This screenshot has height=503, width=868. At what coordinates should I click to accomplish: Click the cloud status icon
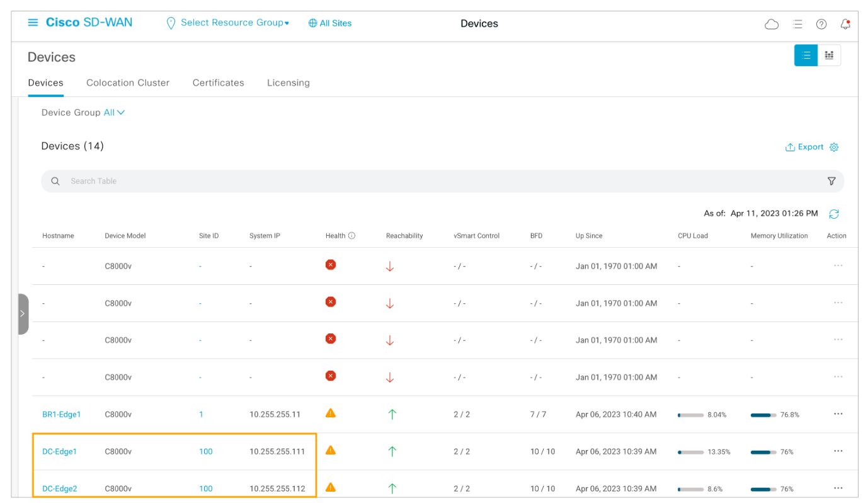771,24
